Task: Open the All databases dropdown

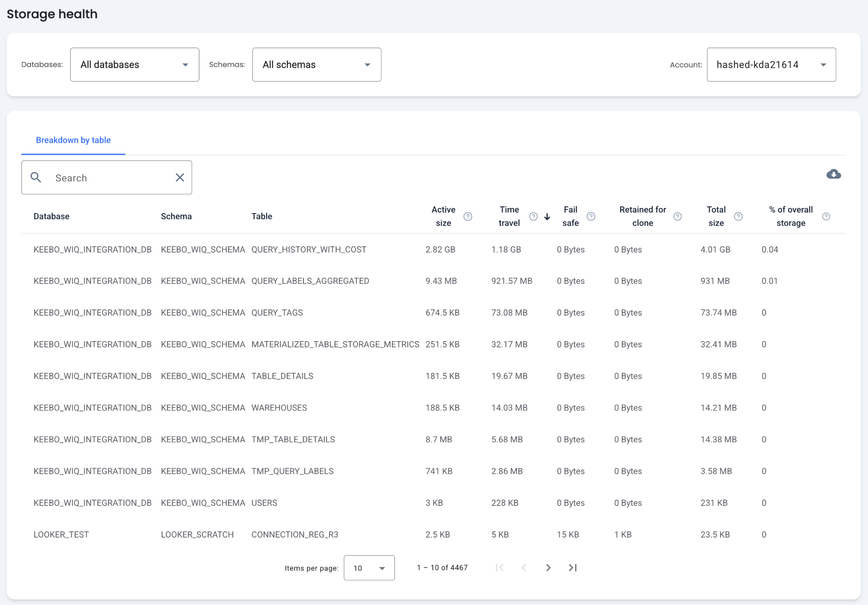Action: pos(134,64)
